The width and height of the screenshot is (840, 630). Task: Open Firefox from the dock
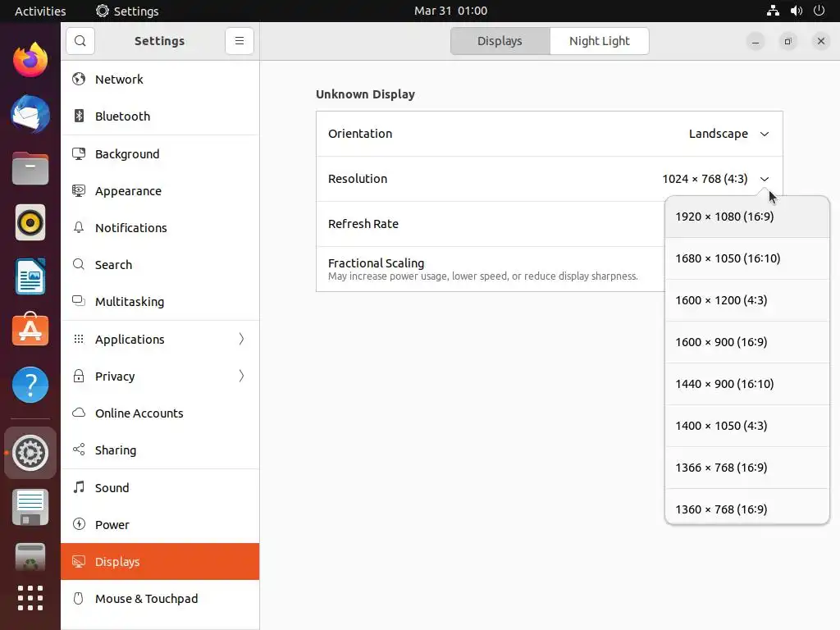pos(30,61)
